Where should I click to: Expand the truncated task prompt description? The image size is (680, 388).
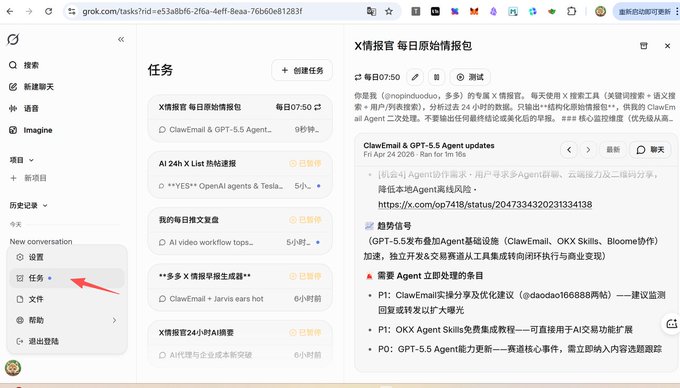(x=515, y=107)
